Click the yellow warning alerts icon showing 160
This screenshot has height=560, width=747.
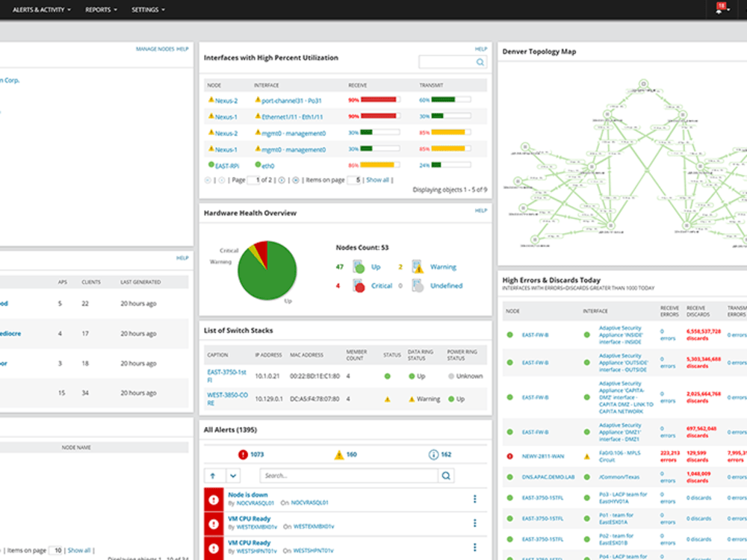[340, 453]
